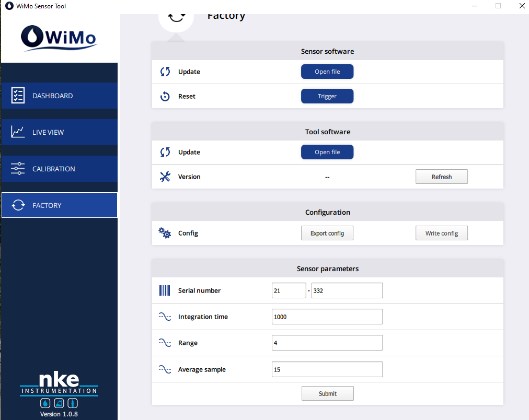Click the Range label
Image resolution: width=529 pixels, height=420 pixels.
188,343
